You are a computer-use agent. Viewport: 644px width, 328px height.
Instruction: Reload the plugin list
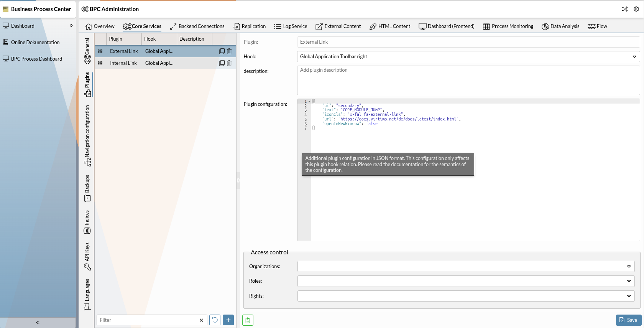point(215,320)
